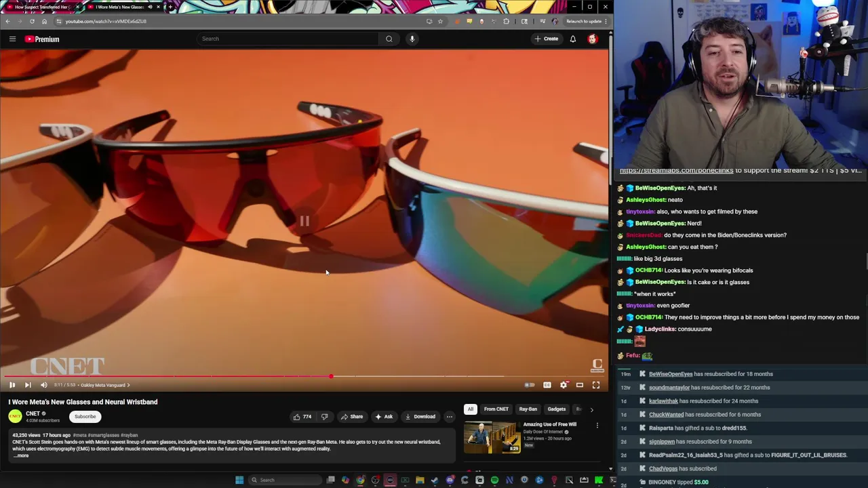The width and height of the screenshot is (868, 488).
Task: Open the streamlabs.com/boneclinks link in chat
Action: (x=676, y=171)
